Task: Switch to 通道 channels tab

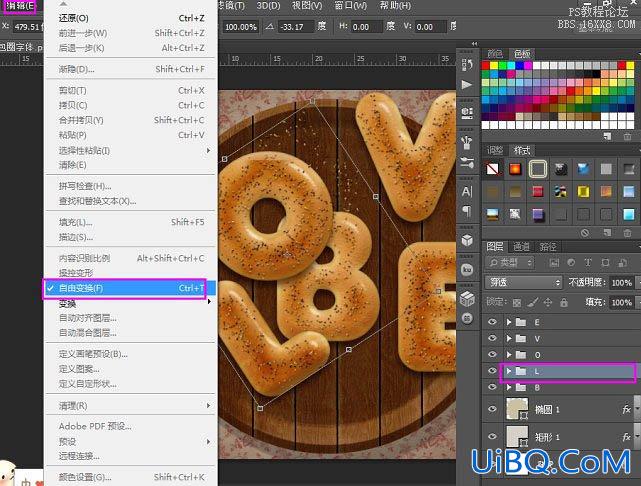Action: 521,246
